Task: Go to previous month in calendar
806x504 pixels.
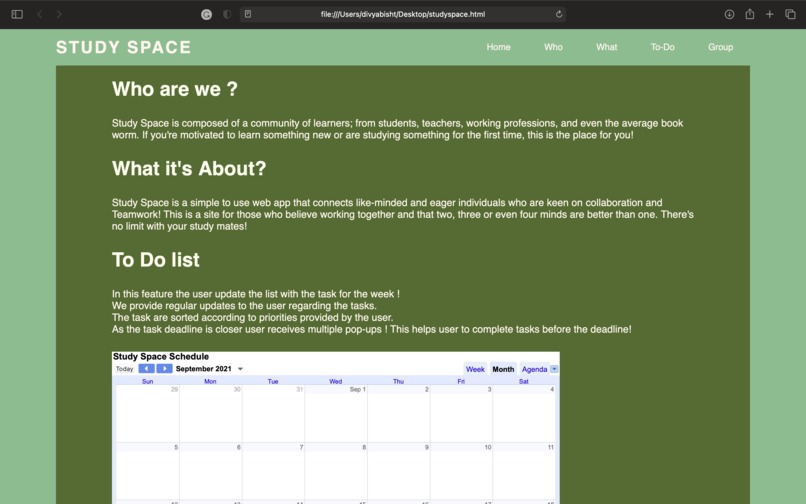Action: coord(146,368)
